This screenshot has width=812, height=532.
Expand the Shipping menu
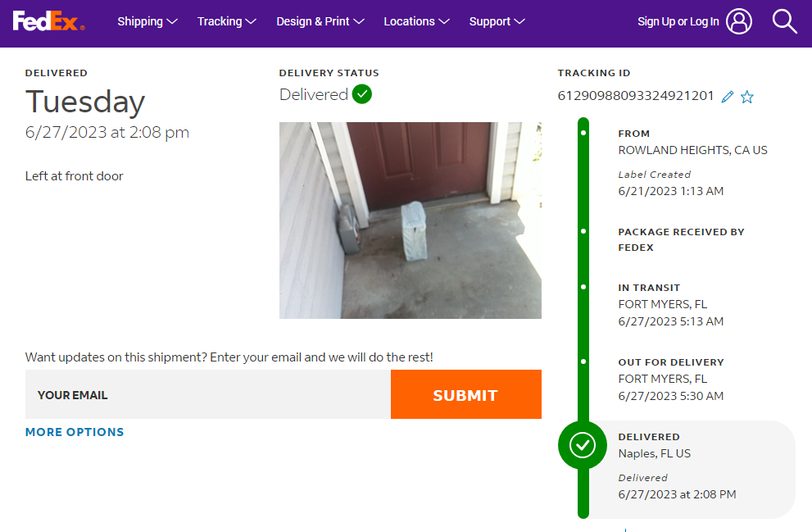coord(147,21)
